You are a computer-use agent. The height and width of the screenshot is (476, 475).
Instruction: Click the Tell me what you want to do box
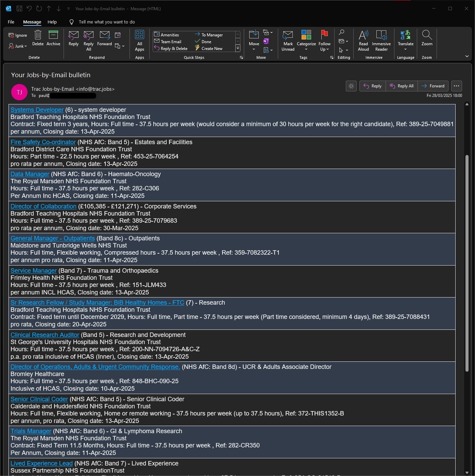(106, 22)
